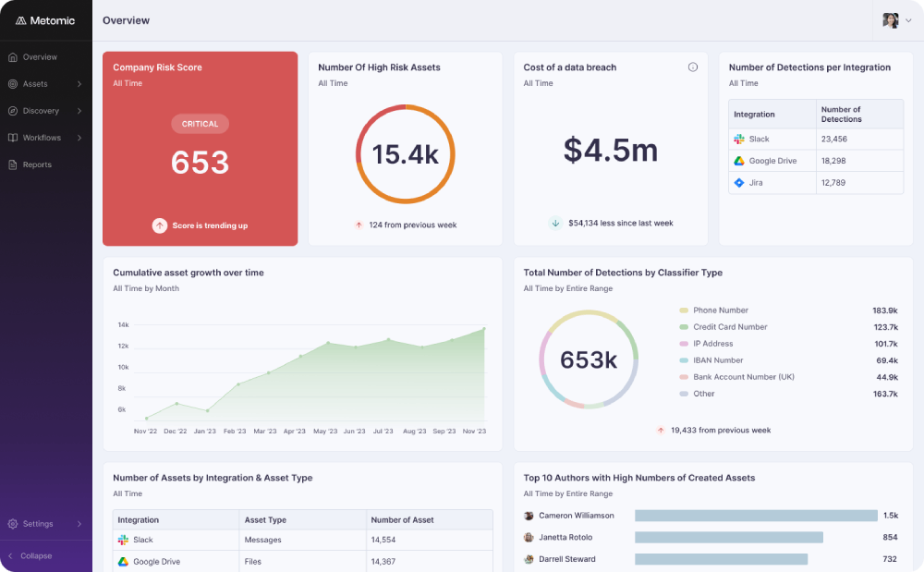
Task: Click the Phone Number legend color swatch
Action: [684, 310]
